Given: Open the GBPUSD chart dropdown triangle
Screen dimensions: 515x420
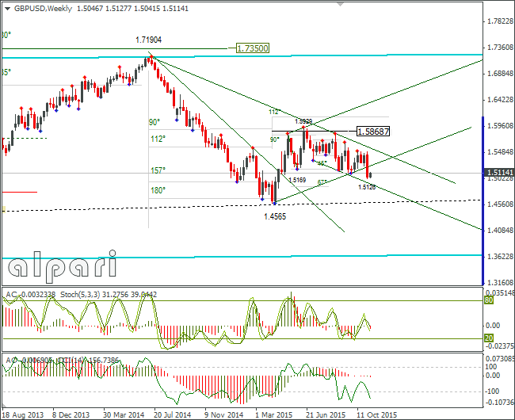Looking at the screenshot, I should coord(7,9).
